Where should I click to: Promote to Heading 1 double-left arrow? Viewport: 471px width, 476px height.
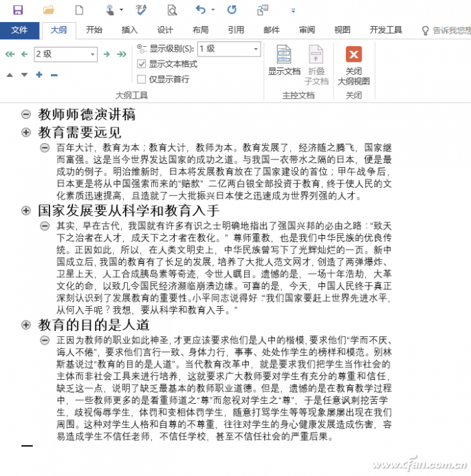pyautogui.click(x=10, y=54)
